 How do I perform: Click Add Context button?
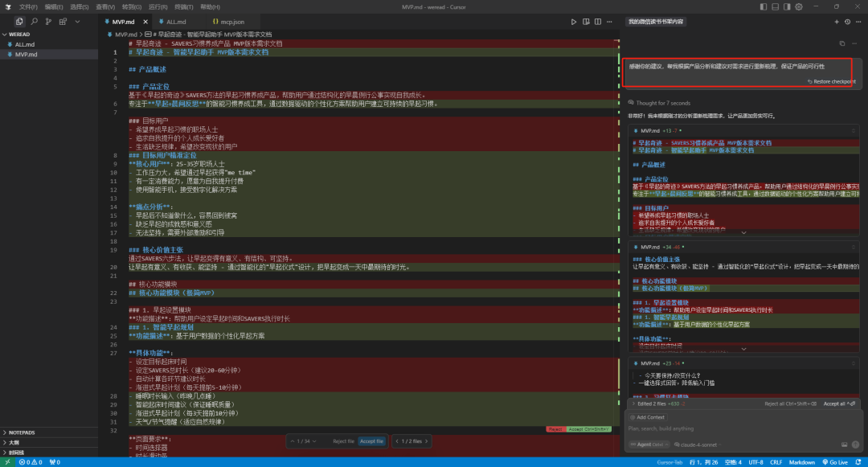tap(648, 417)
